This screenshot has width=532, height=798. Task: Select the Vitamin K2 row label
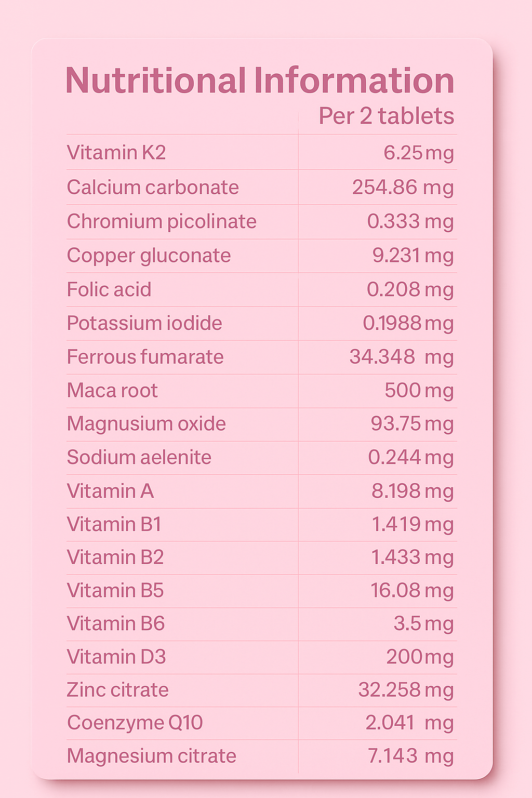point(116,152)
